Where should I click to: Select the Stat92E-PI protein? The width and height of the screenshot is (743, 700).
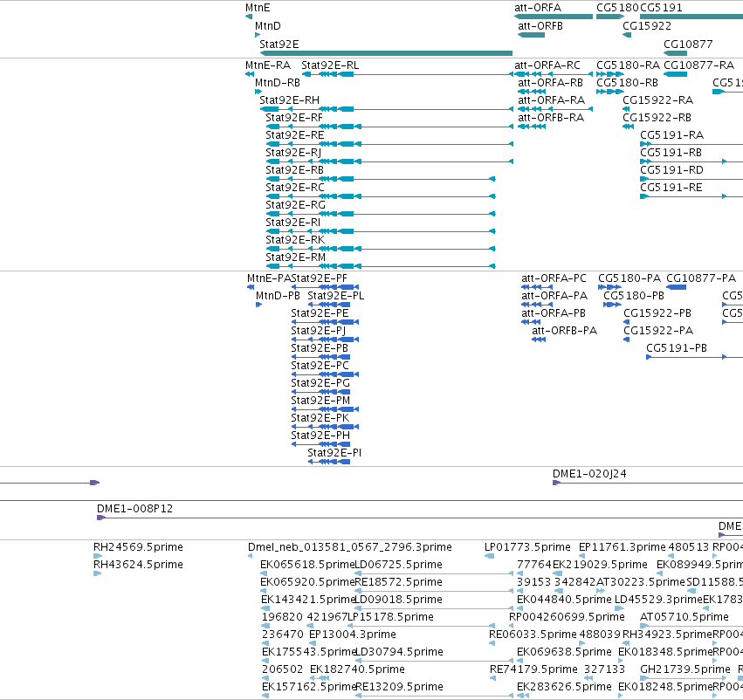click(329, 462)
